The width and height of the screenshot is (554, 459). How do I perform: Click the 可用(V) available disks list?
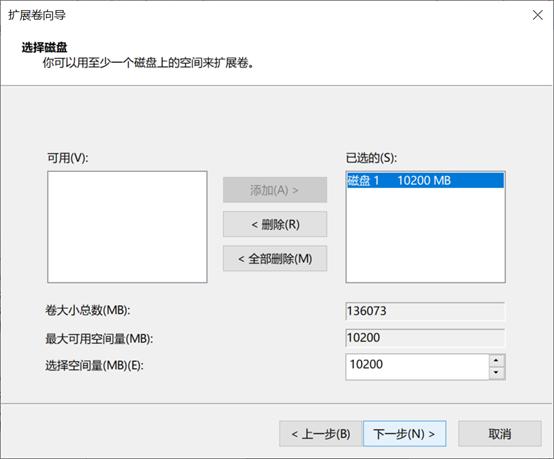point(127,227)
